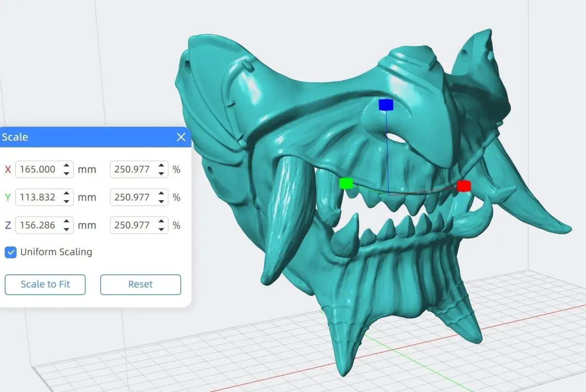Click the Scale to Fit button

(45, 285)
